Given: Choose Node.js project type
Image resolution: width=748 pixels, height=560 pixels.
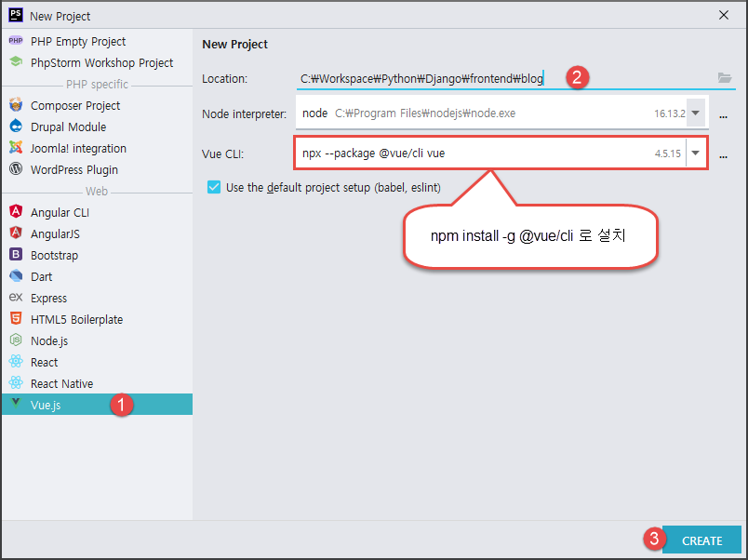Looking at the screenshot, I should [97, 340].
